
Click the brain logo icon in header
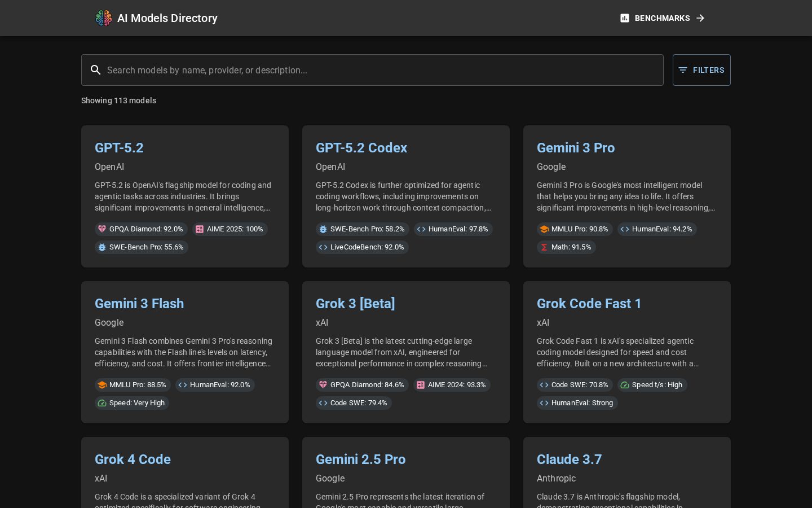coord(104,18)
